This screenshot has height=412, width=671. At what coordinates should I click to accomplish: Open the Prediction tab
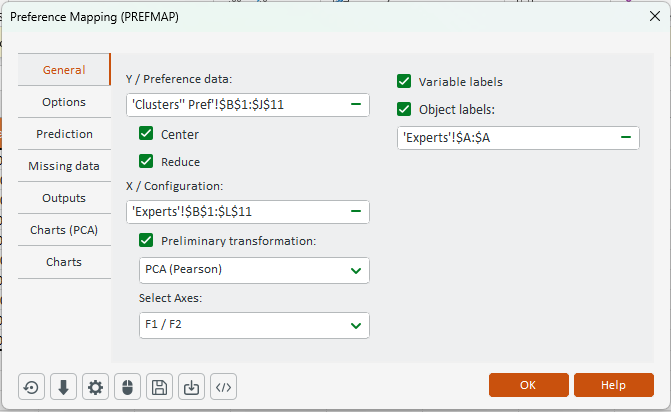pyautogui.click(x=64, y=134)
